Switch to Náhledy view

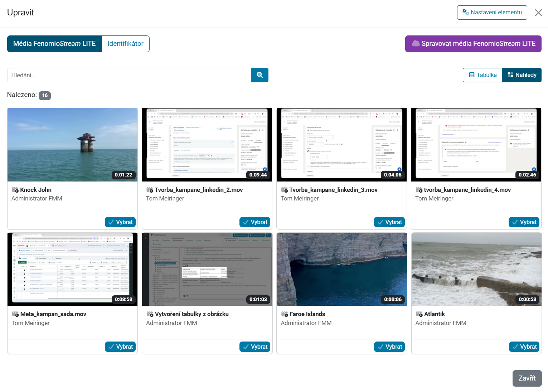coord(522,75)
